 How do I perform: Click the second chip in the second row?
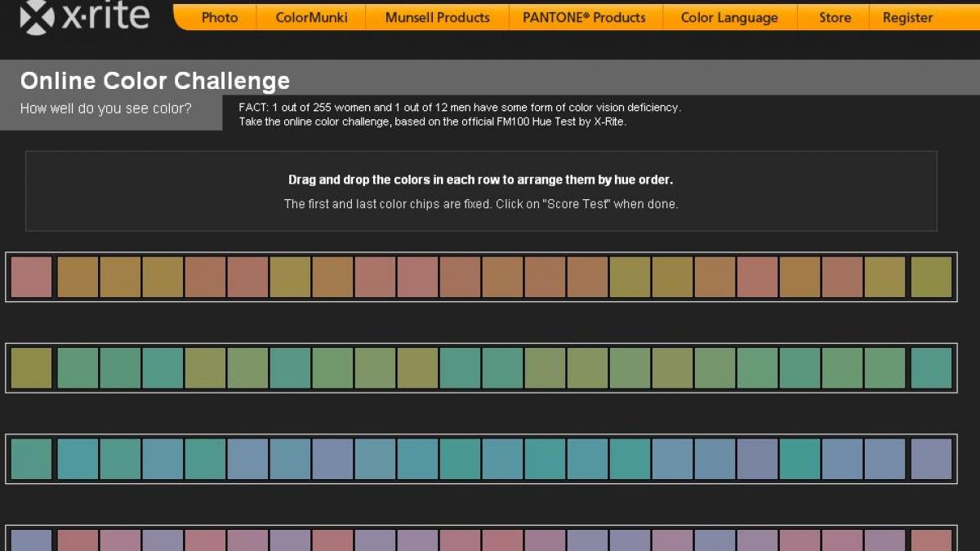point(78,368)
